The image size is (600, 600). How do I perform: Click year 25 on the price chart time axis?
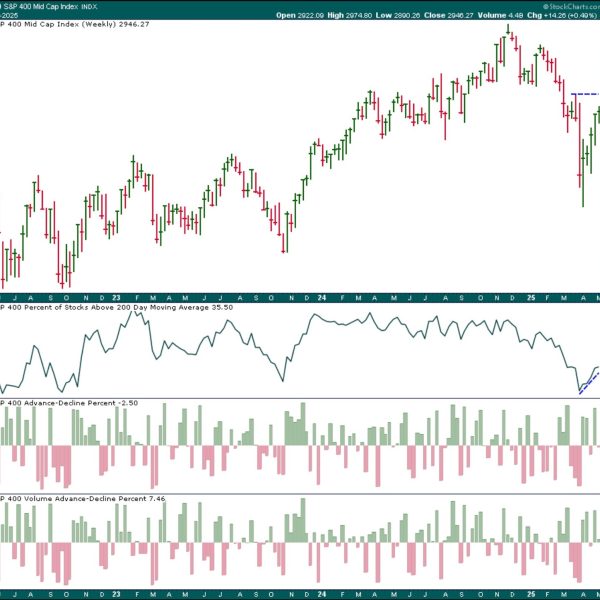pyautogui.click(x=531, y=298)
